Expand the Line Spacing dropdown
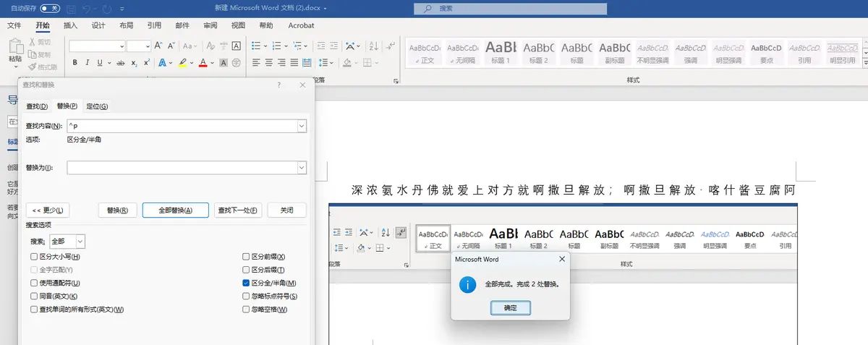Image resolution: width=868 pixels, height=345 pixels. [x=332, y=63]
